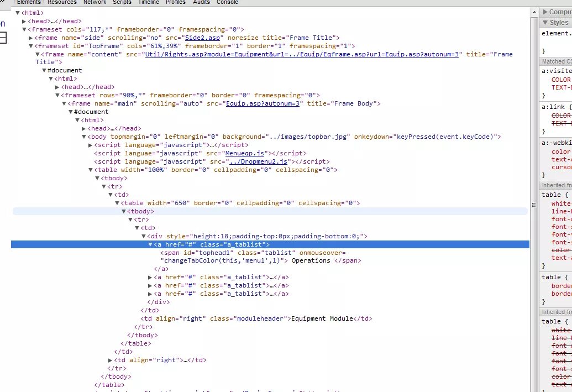This screenshot has height=392, width=572.
Task: Open the Network tab
Action: (x=95, y=2)
